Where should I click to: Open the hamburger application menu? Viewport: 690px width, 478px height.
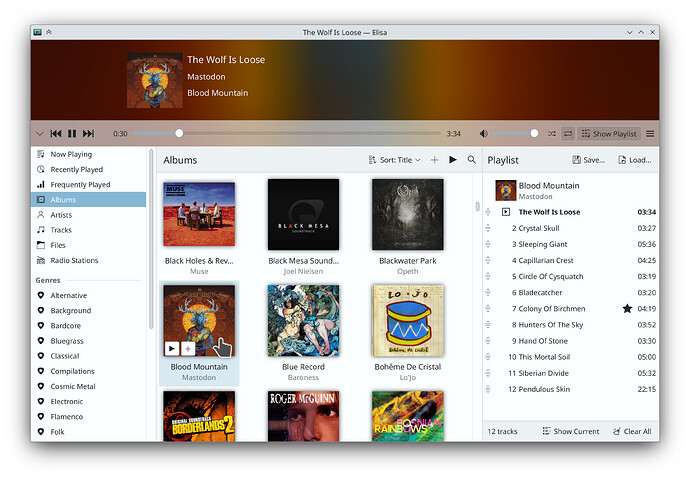point(650,134)
